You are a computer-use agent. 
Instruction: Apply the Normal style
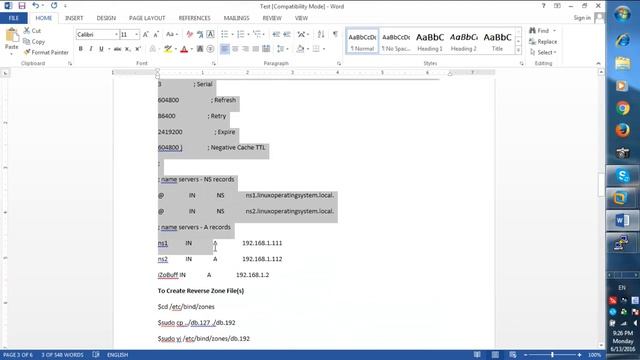click(362, 41)
